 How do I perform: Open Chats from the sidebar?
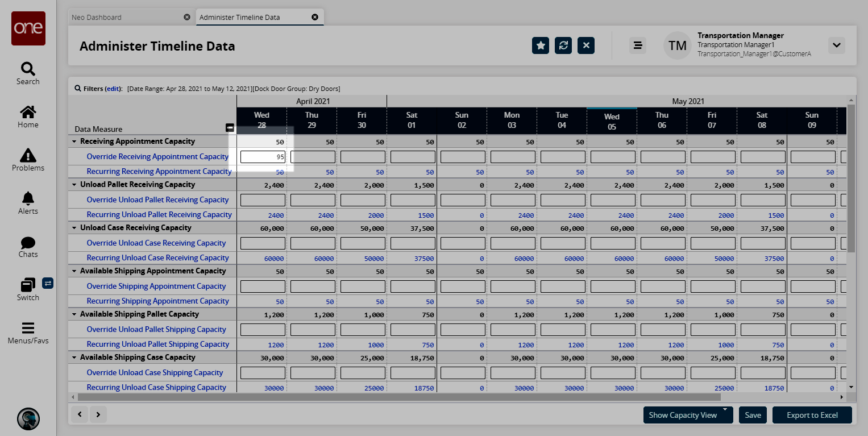coord(28,242)
